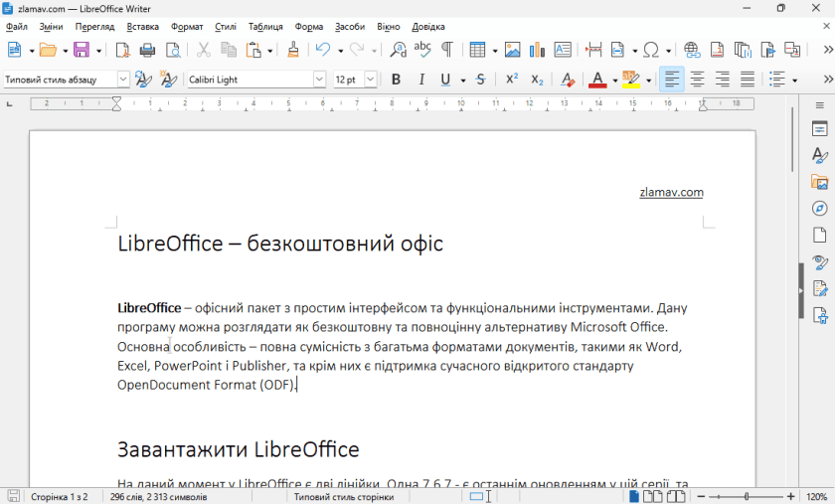Toggle Bold formatting
This screenshot has height=504, width=835.
point(396,80)
